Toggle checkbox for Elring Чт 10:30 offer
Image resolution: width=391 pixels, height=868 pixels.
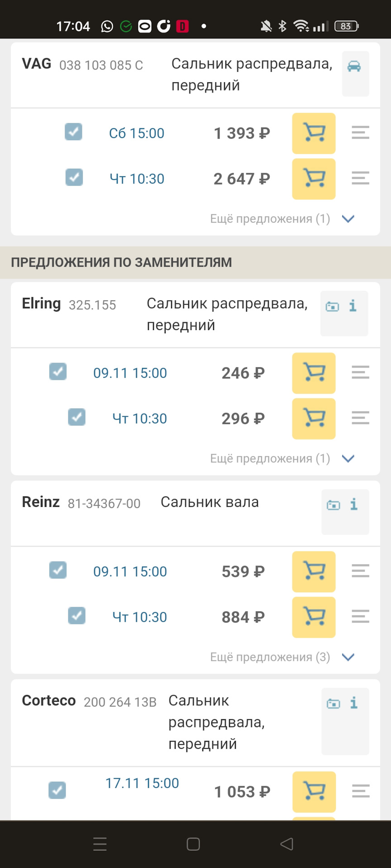pyautogui.click(x=76, y=417)
